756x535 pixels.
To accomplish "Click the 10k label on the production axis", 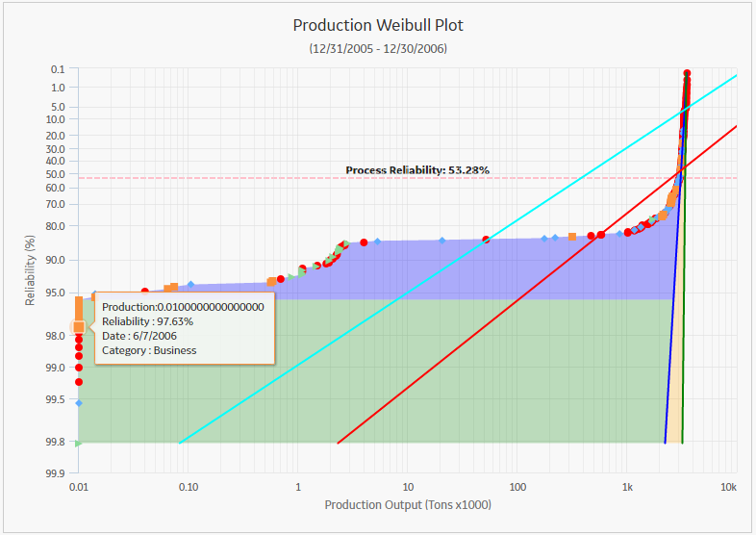I will point(728,487).
